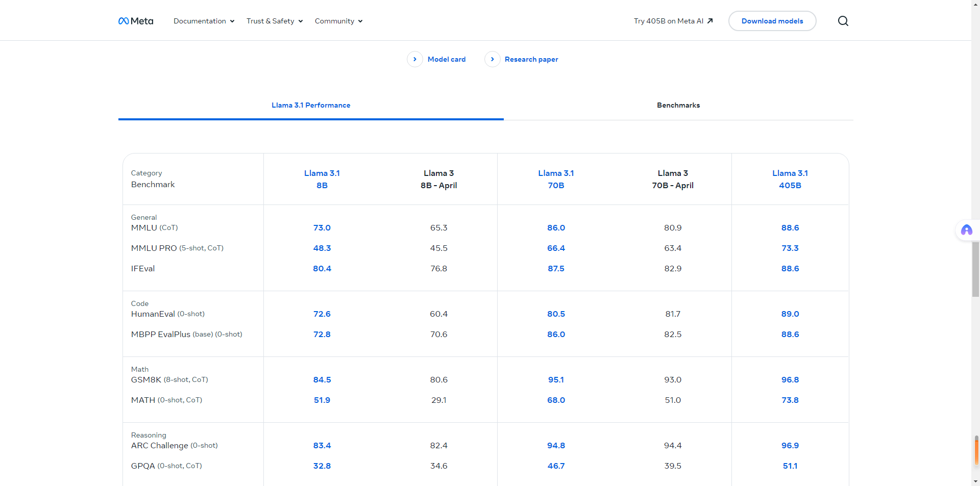Select the Llama 3.1 Performance tab

pyautogui.click(x=311, y=105)
